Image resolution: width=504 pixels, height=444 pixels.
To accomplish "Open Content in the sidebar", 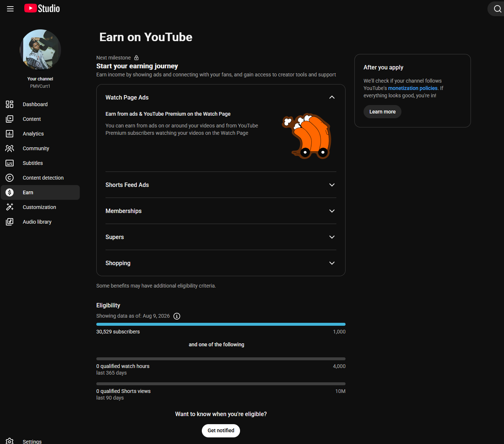I will point(40,119).
